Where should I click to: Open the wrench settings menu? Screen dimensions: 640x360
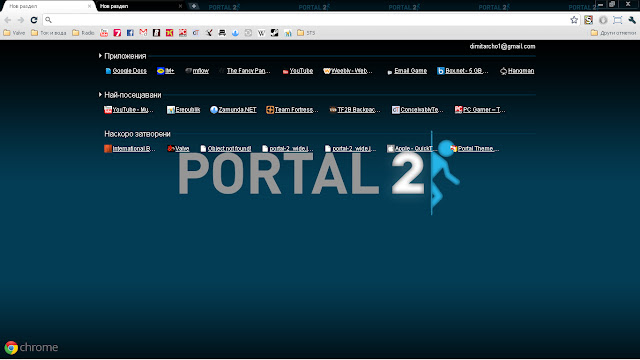(632, 20)
